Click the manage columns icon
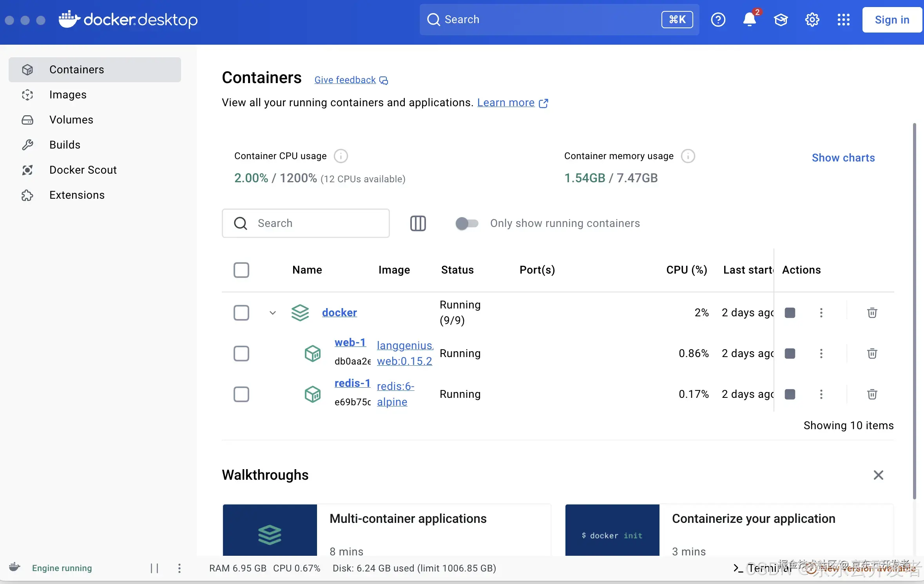The height and width of the screenshot is (584, 924). (418, 223)
